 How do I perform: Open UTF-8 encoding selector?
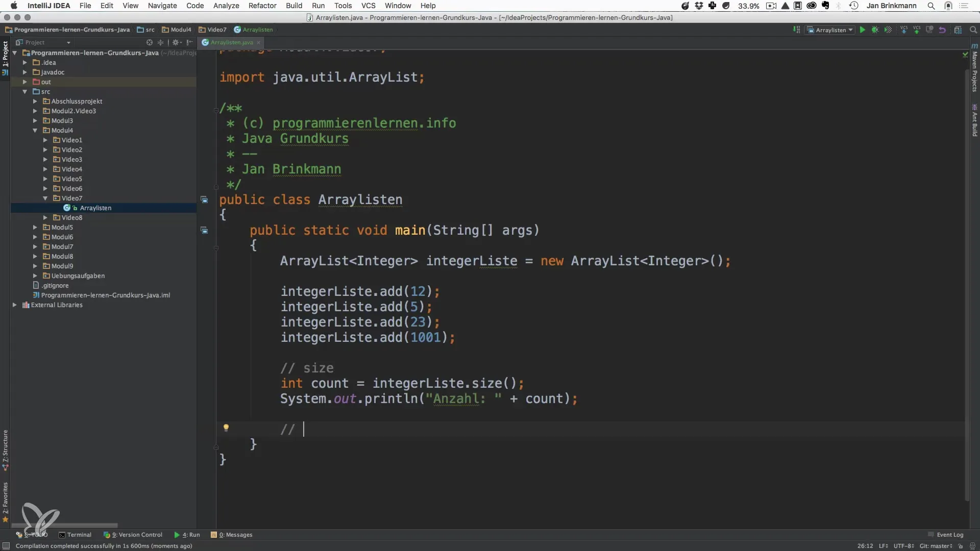903,546
